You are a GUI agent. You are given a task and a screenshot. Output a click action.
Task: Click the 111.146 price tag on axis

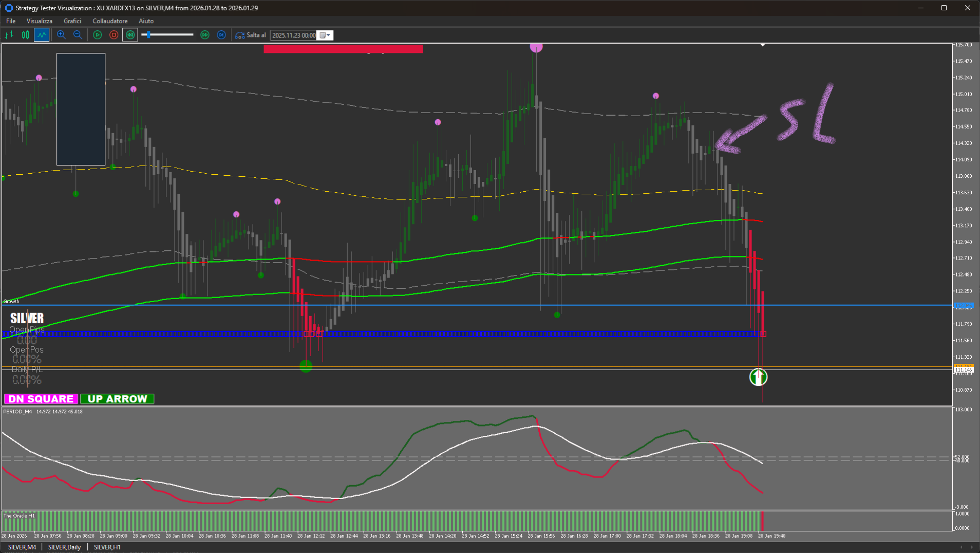[964, 370]
